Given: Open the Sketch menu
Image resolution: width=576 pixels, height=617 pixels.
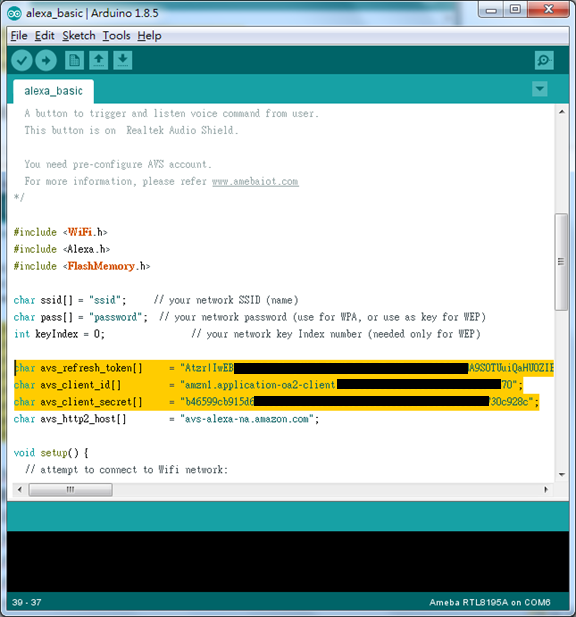Looking at the screenshot, I should pos(79,36).
